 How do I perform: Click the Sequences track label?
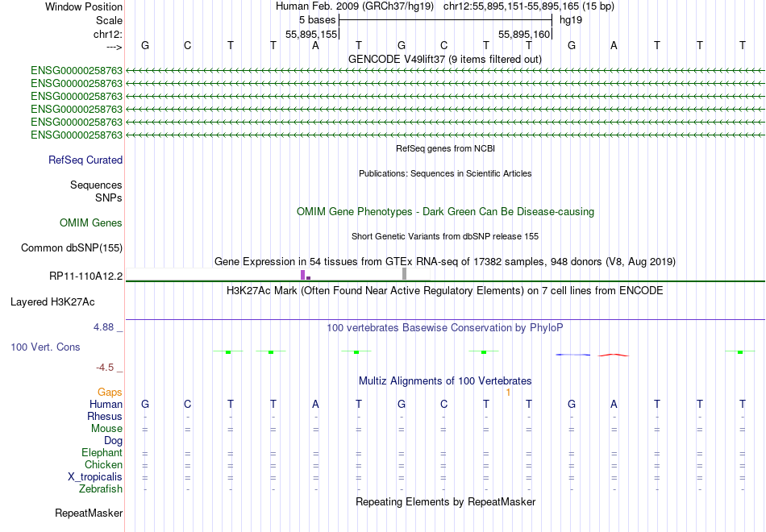coord(96,185)
